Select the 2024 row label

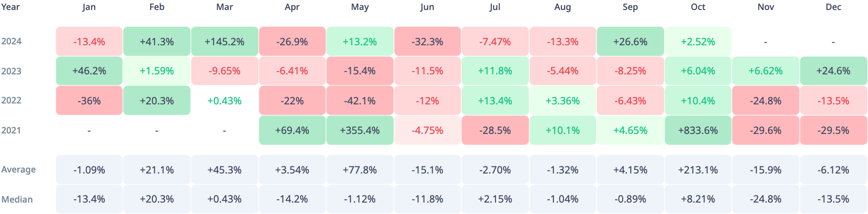click(11, 41)
